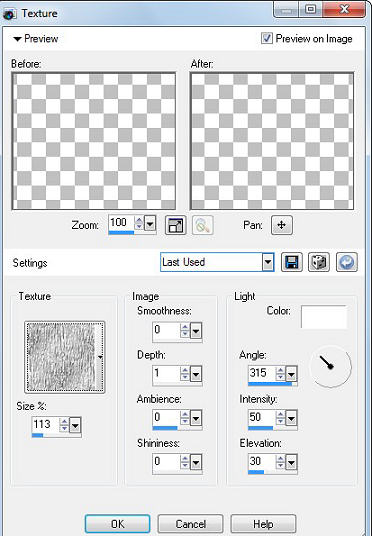Click the Zoom spinner arrows
This screenshot has height=536, width=372.
[x=139, y=224]
